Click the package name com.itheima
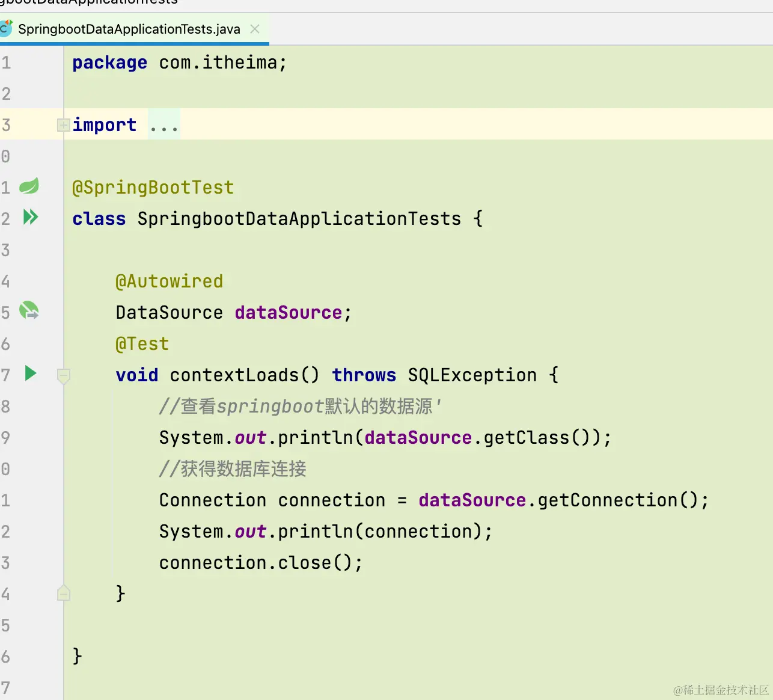This screenshot has width=773, height=700. (218, 63)
